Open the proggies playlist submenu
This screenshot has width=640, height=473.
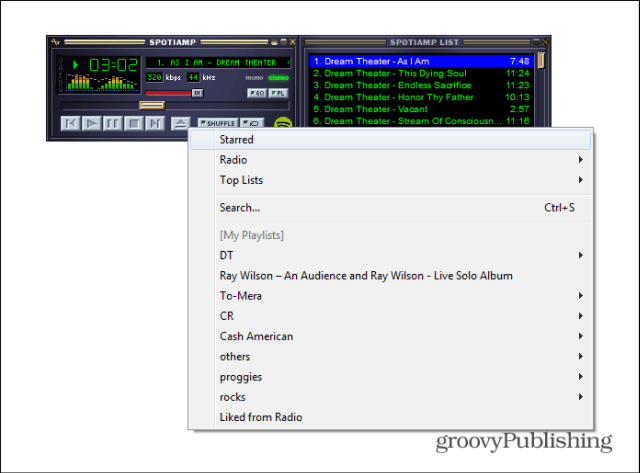(391, 377)
